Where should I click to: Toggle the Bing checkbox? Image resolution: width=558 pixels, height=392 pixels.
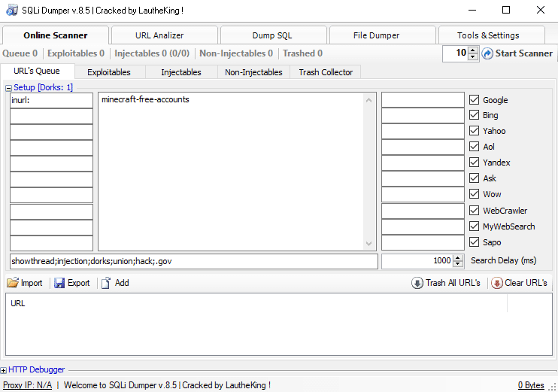[474, 115]
